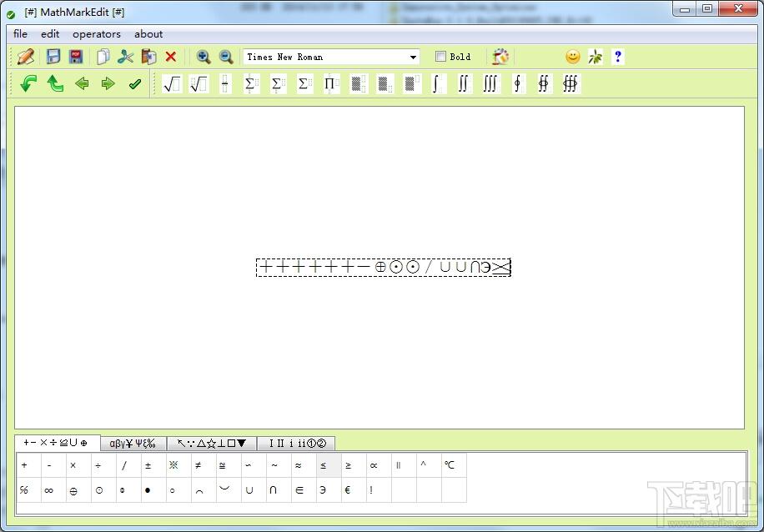Image resolution: width=764 pixels, height=532 pixels.
Task: Insert the plus sign symbol
Action: (28, 465)
